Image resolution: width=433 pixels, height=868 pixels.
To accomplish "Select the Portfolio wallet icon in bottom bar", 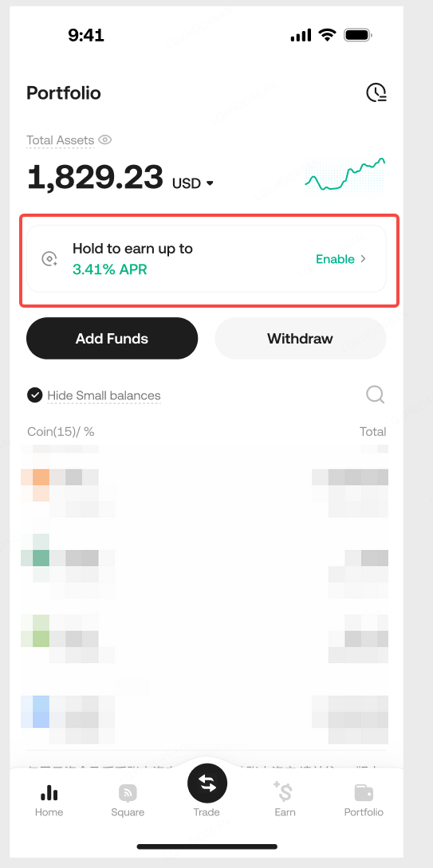I will 364,793.
